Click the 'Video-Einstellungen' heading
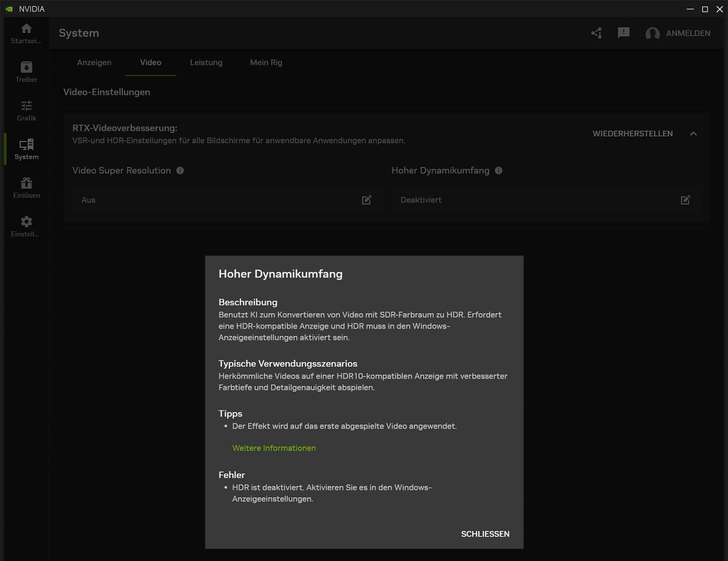This screenshot has width=728, height=561. pos(107,92)
